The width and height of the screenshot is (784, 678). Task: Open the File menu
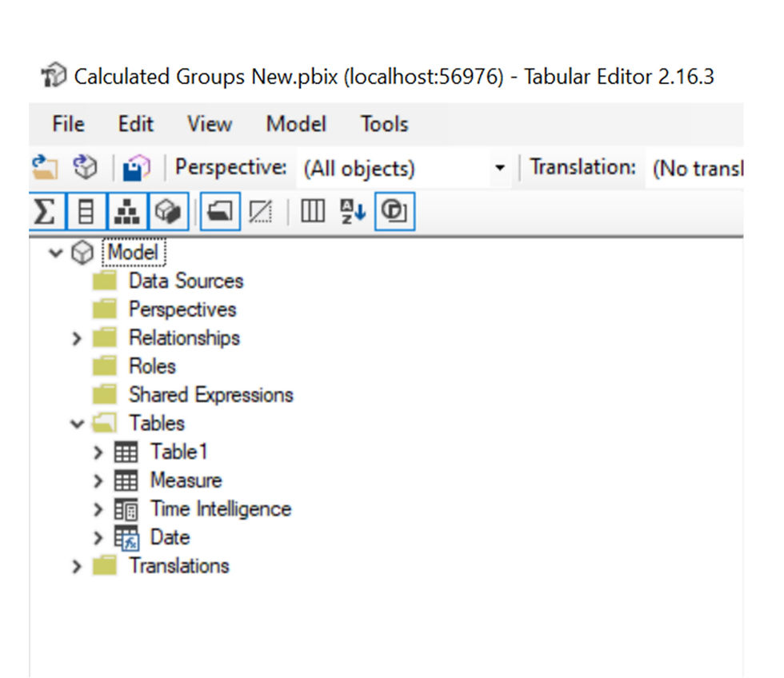pos(68,124)
